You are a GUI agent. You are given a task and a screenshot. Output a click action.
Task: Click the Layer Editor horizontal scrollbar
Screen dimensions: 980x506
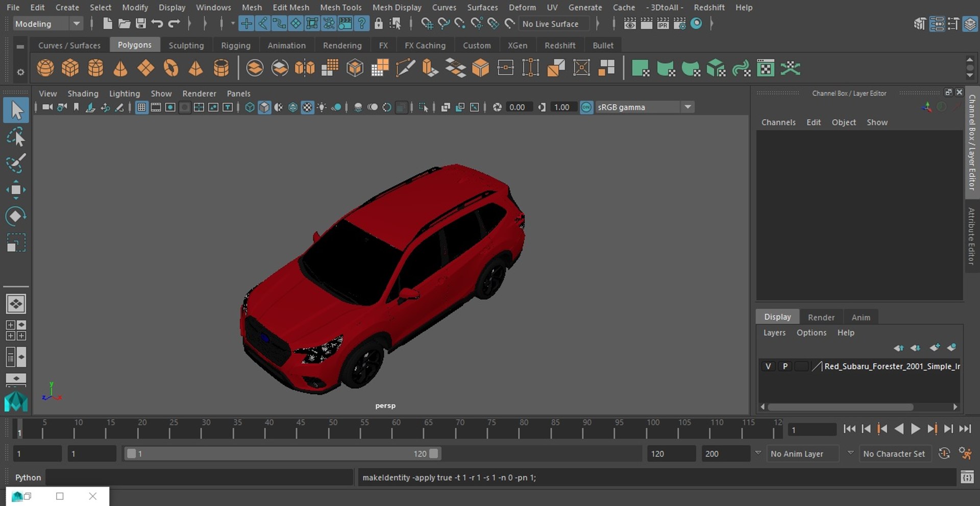coord(840,407)
